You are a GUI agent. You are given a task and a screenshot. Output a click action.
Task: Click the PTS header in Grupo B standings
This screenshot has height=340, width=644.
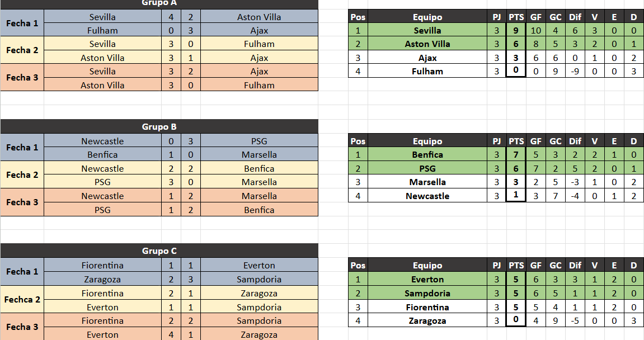pos(516,141)
